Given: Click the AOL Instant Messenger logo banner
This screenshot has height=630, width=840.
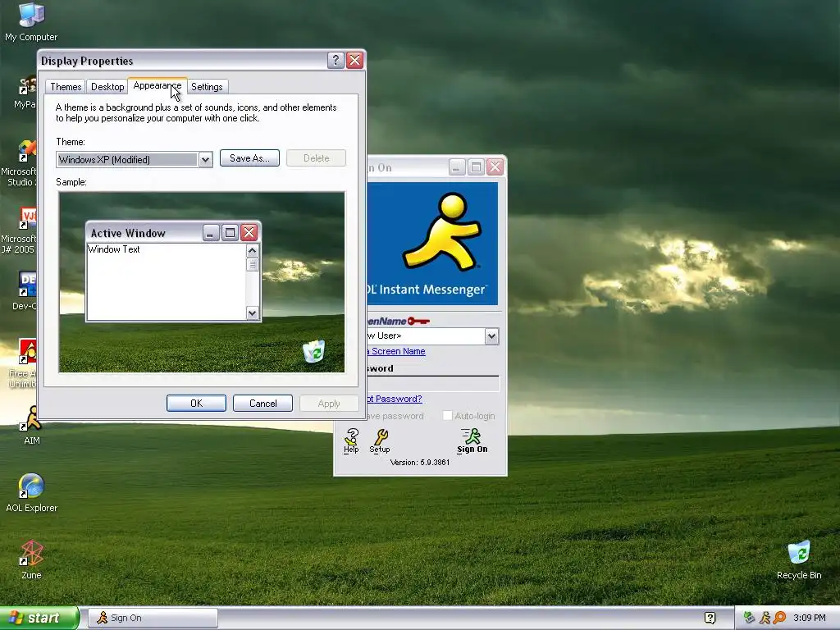Looking at the screenshot, I should click(433, 244).
